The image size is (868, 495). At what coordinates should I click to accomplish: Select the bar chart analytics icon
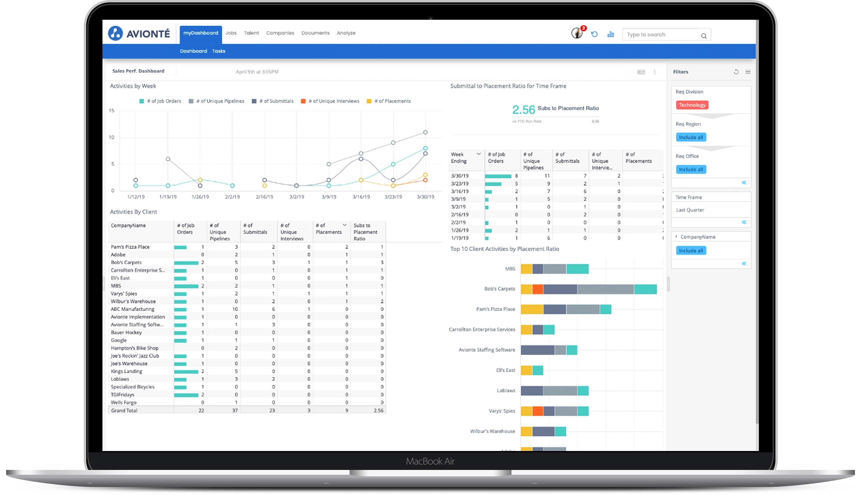point(610,34)
